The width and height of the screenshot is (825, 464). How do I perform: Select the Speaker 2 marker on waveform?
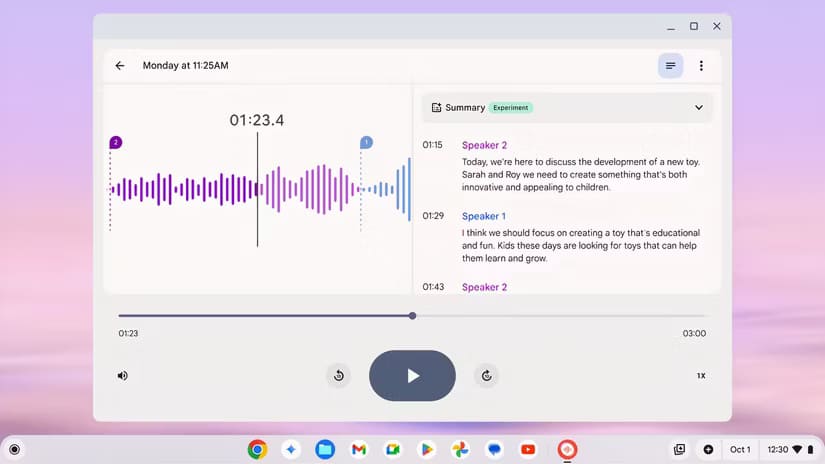coord(116,143)
